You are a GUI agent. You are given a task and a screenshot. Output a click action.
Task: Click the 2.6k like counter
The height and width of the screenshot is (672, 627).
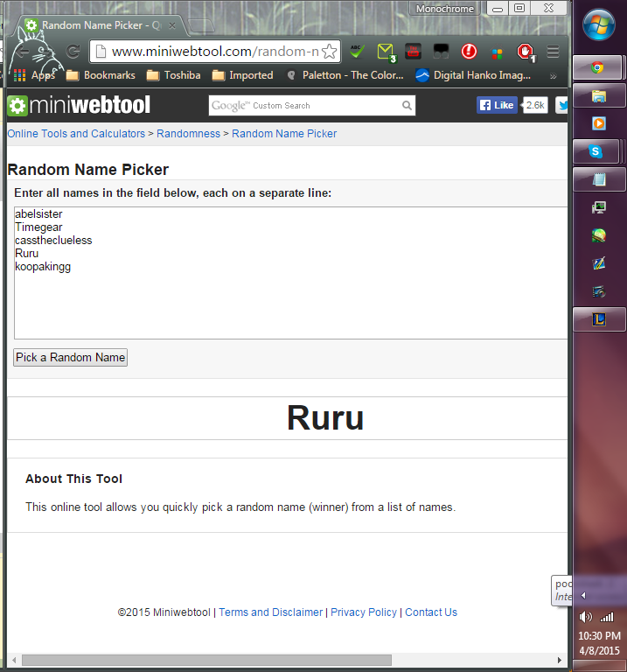[535, 105]
